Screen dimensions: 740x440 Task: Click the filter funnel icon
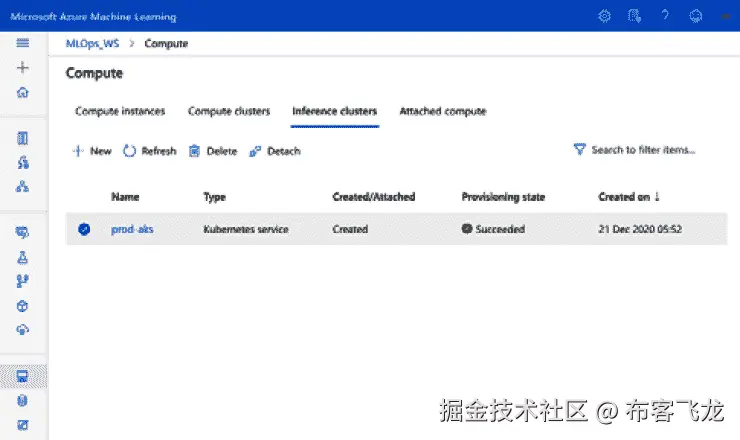coord(580,150)
